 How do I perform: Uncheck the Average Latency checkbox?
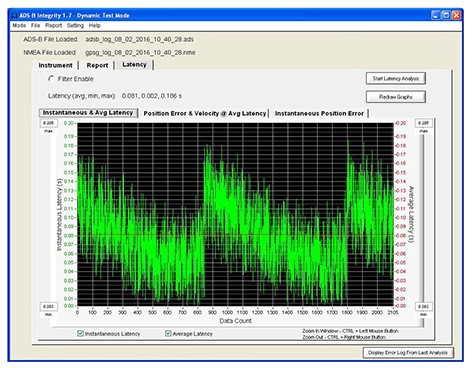tap(168, 333)
